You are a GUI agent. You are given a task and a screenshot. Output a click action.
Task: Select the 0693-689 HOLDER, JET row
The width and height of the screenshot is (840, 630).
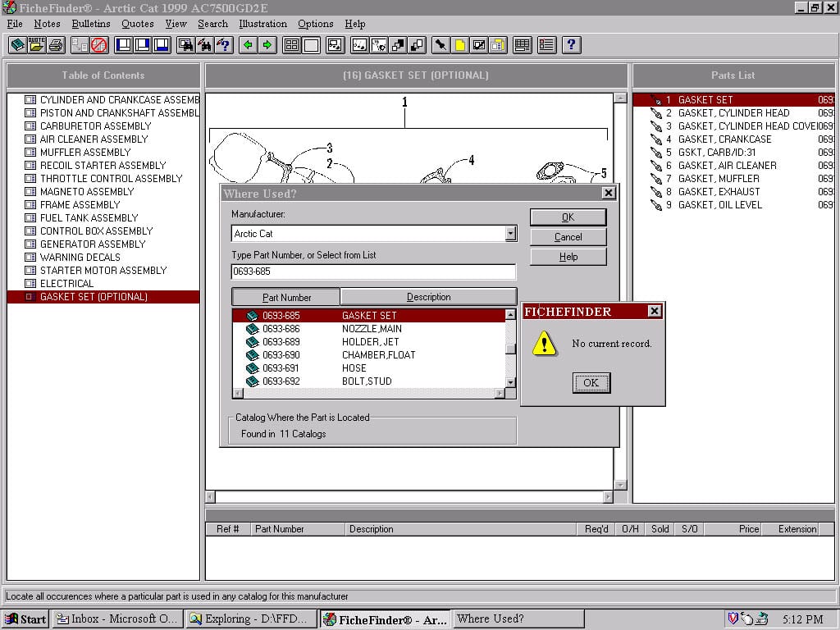(369, 342)
